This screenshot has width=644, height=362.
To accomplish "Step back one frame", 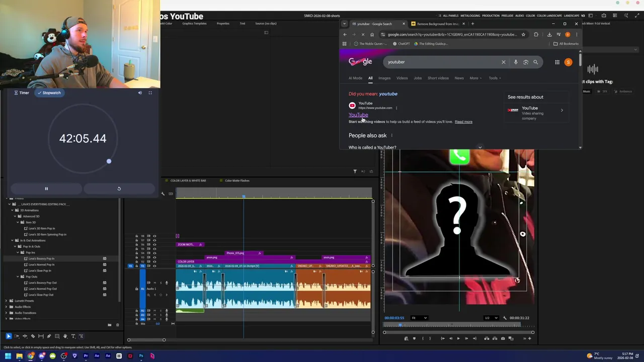I will point(451,338).
